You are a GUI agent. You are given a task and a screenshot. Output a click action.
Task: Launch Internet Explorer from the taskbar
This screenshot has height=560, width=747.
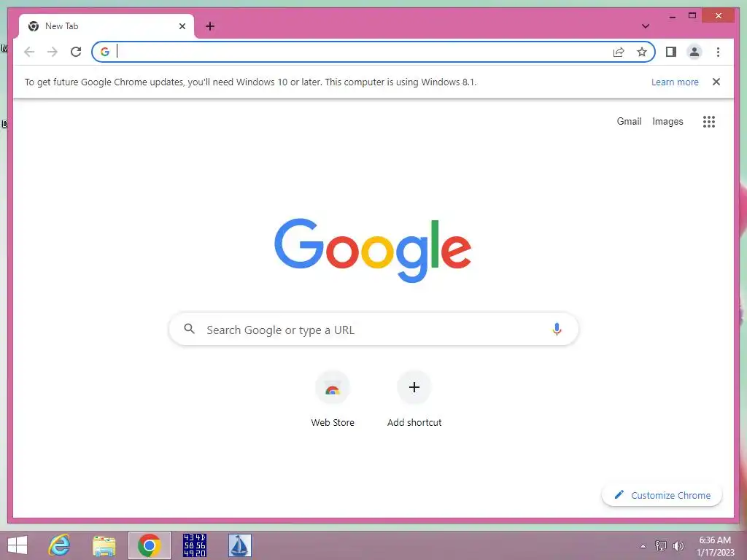coord(59,545)
